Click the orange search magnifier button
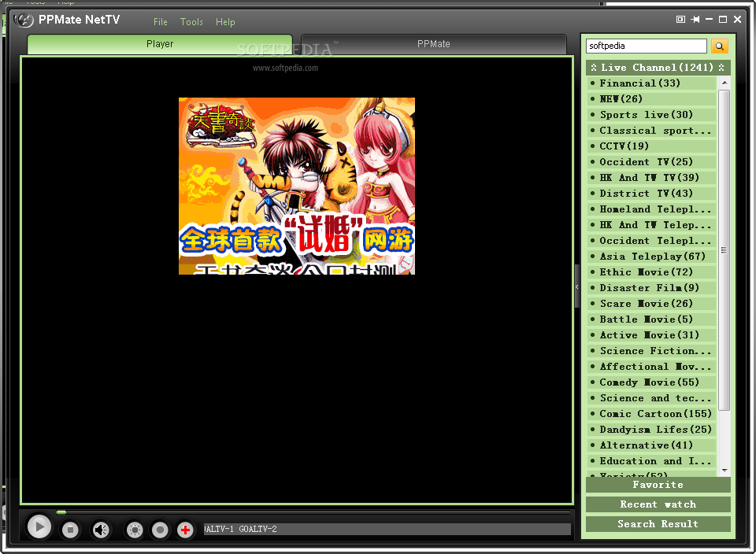The image size is (756, 554). pyautogui.click(x=719, y=46)
